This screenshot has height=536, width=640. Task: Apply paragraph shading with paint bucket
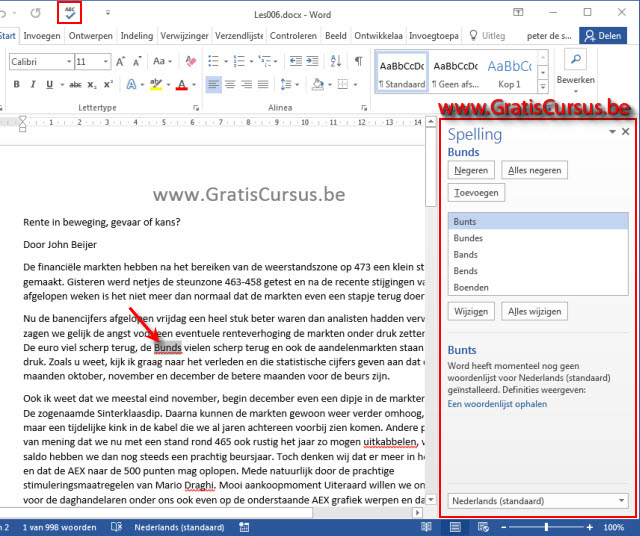click(x=318, y=85)
